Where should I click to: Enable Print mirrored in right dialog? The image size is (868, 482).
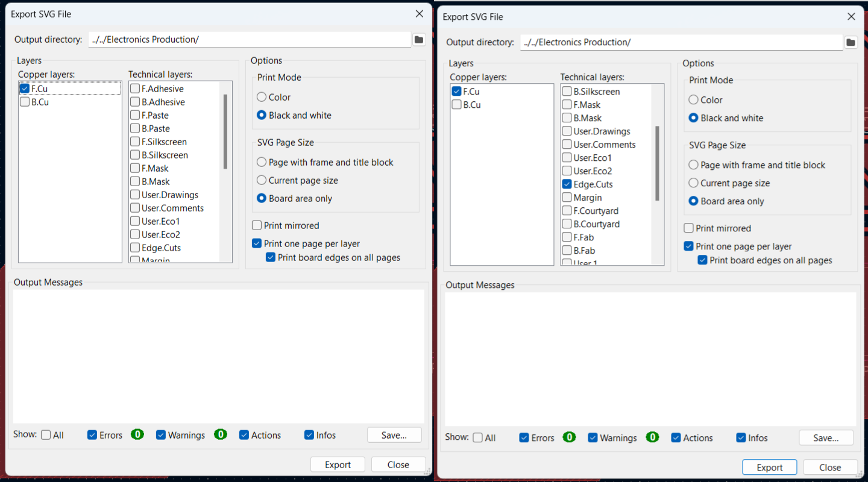tap(688, 228)
